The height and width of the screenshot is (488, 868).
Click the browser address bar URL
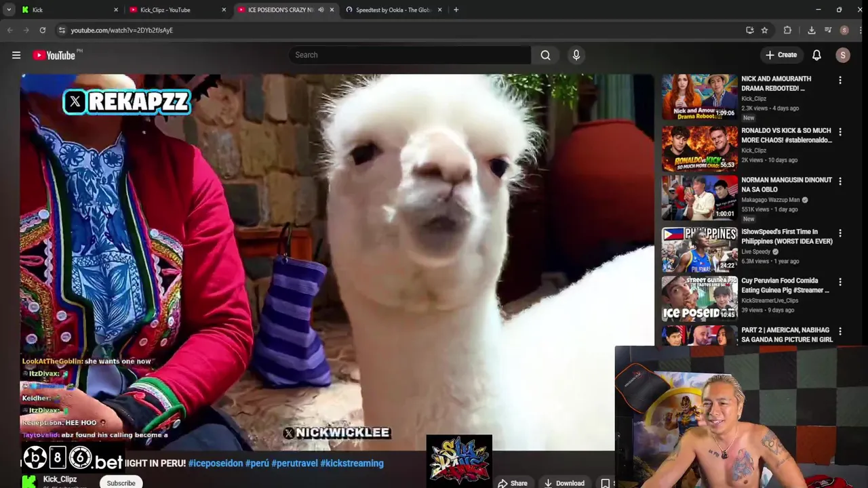(x=122, y=30)
